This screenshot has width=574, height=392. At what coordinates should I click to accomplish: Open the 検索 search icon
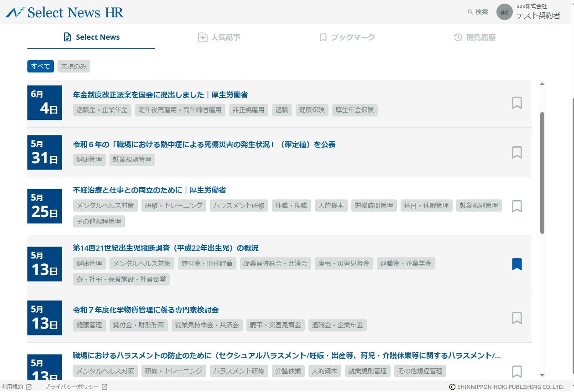coord(478,12)
